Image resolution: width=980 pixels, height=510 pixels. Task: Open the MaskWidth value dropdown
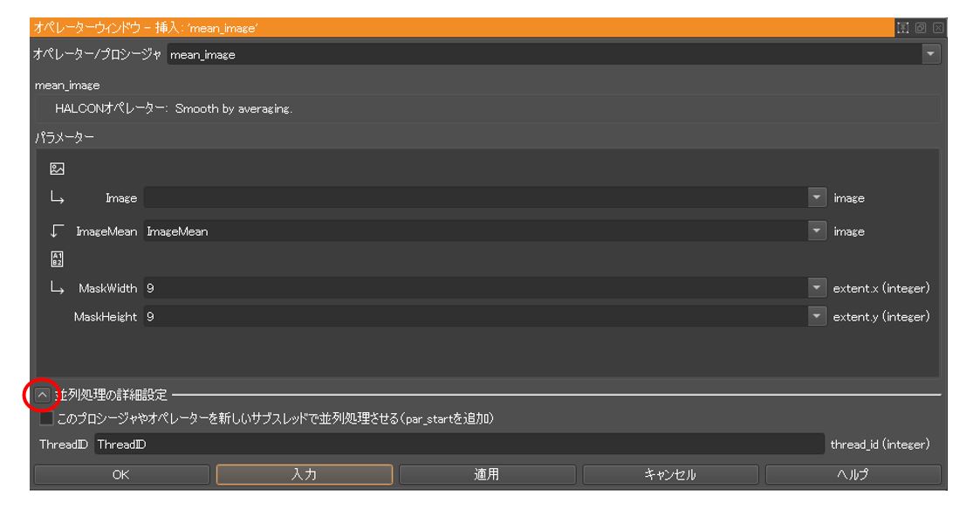[x=815, y=288]
